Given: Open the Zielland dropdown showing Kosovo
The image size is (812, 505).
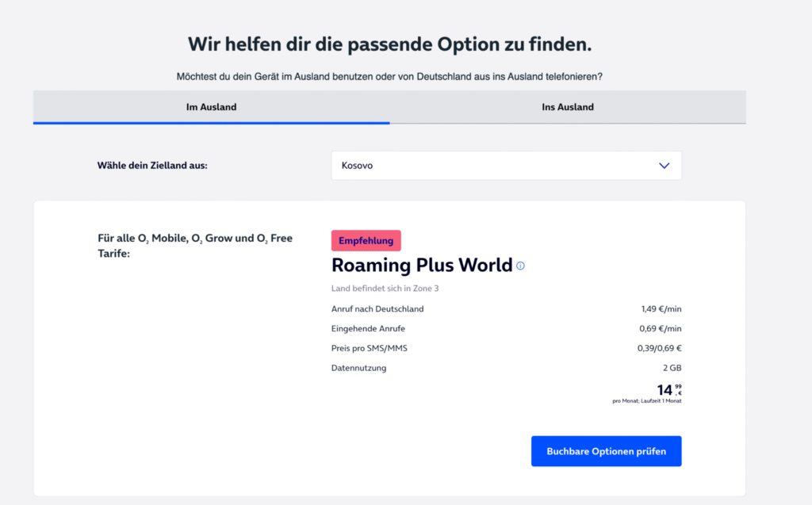Looking at the screenshot, I should pyautogui.click(x=506, y=165).
